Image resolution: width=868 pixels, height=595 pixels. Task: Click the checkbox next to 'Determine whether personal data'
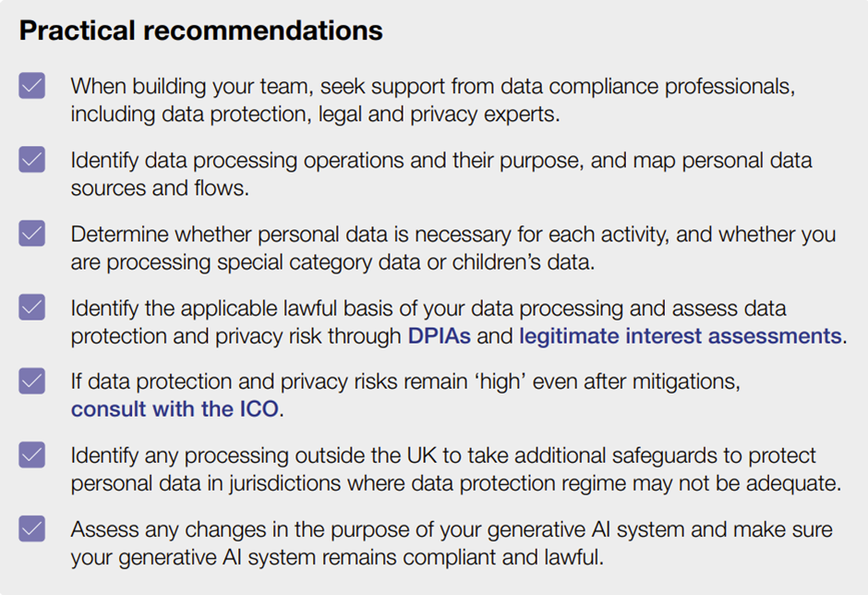pyautogui.click(x=32, y=233)
